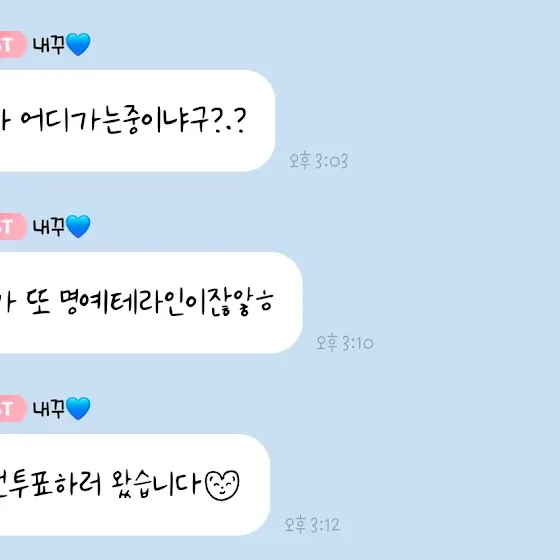Click the blue heart above the 명예테라인 message
This screenshot has width=560, height=560.
78,226
